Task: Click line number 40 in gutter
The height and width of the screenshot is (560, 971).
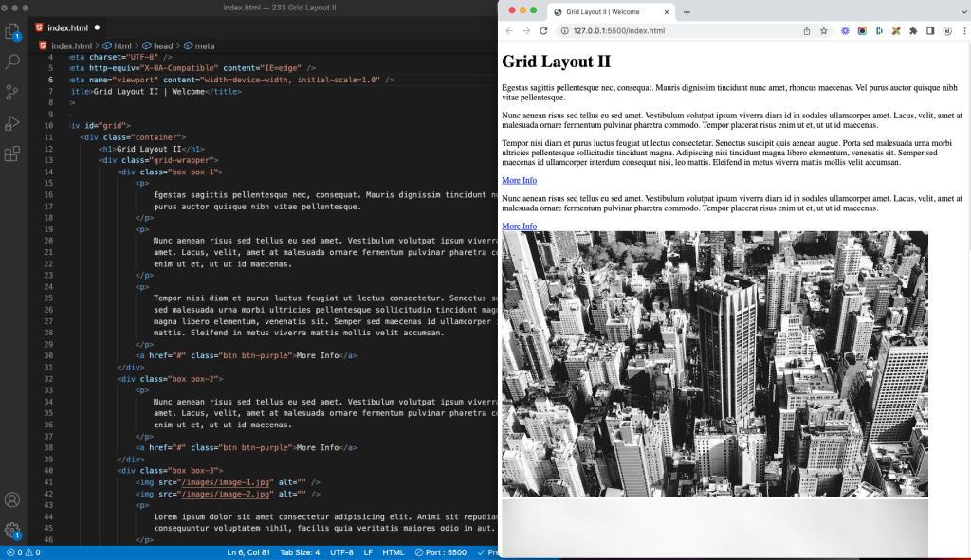Action: (48, 471)
